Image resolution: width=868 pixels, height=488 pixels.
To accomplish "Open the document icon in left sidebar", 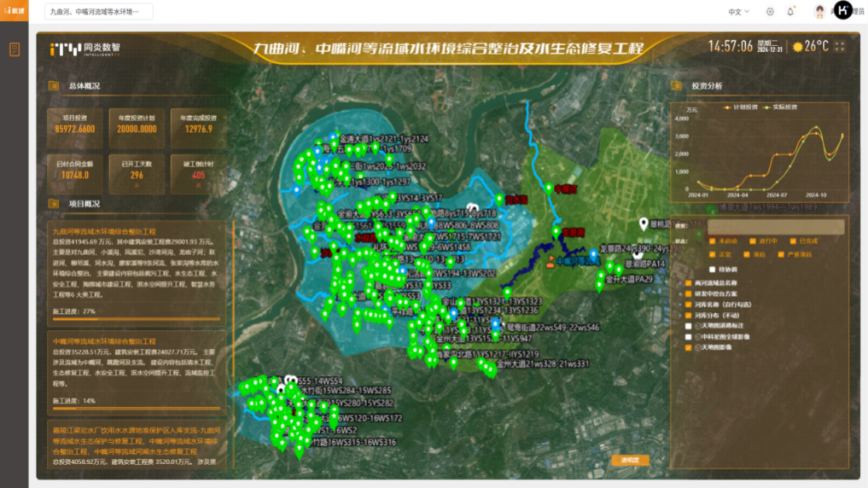I will 15,49.
